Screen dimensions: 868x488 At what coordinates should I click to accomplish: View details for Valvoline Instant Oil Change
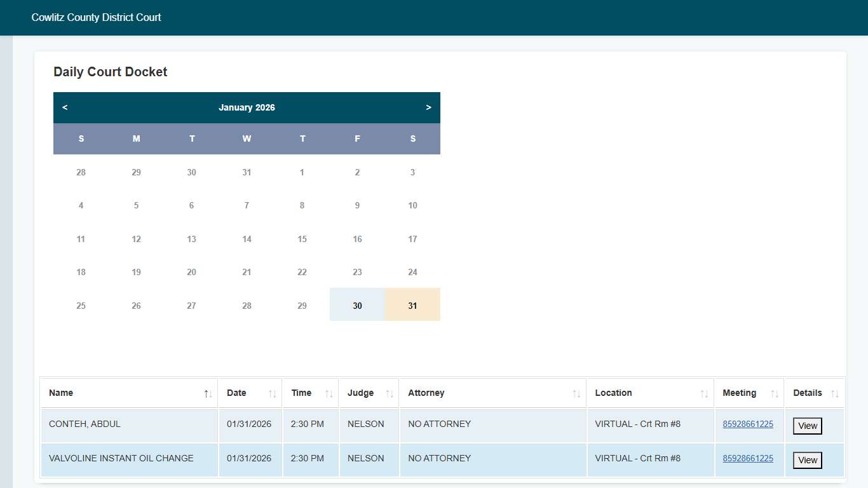point(807,461)
